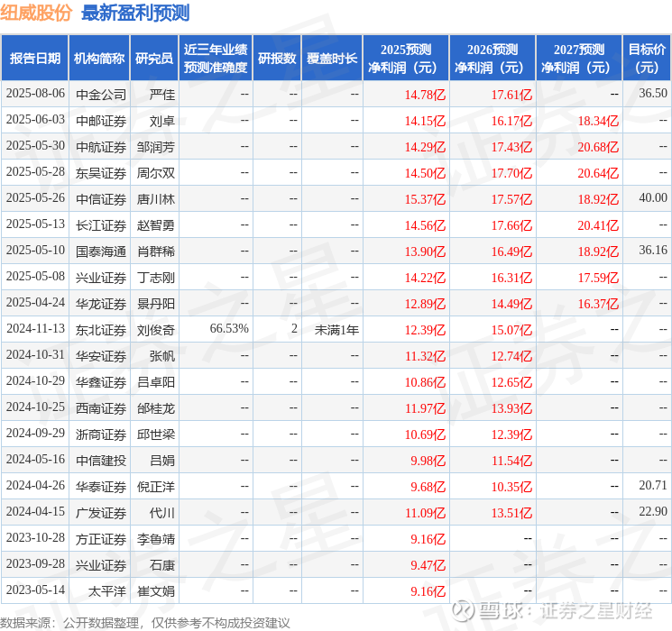Select the 研究员 column header
This screenshot has height=631, width=672.
[154, 59]
